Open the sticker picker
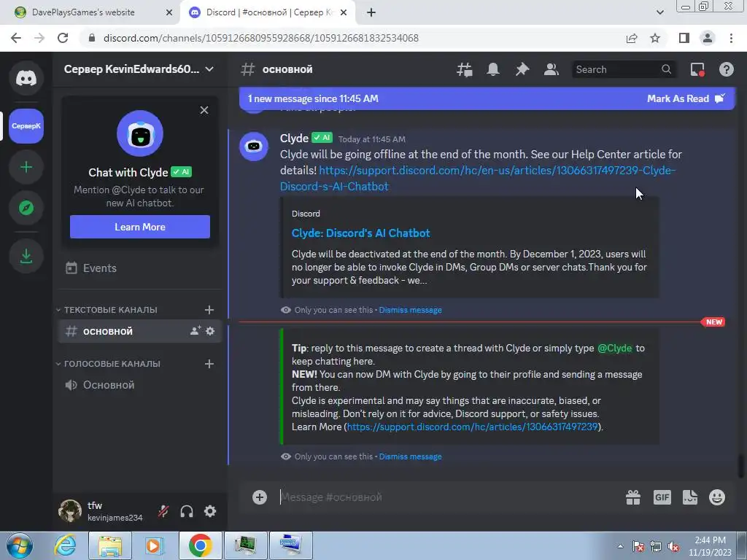 click(690, 497)
